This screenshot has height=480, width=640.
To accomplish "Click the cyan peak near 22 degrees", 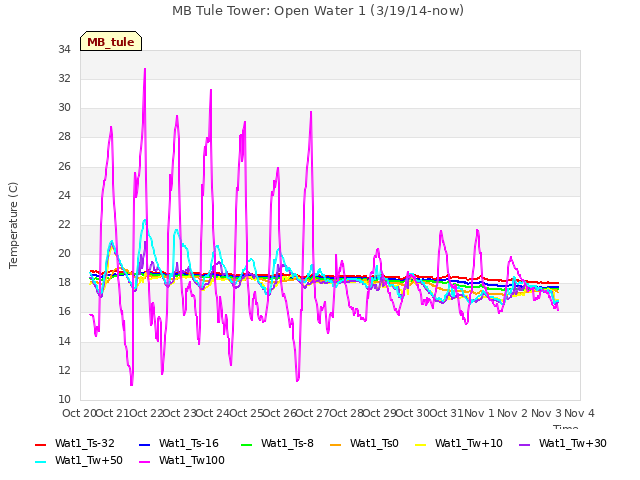I will 144,221.
